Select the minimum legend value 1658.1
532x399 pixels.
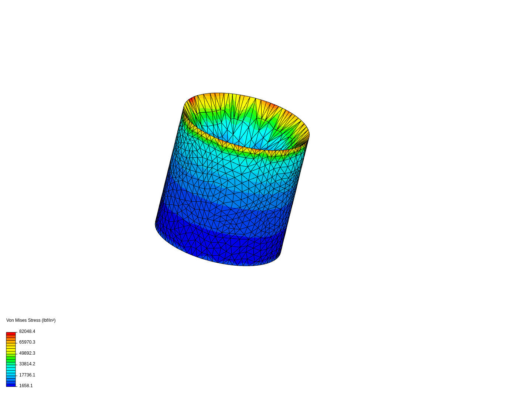click(26, 386)
